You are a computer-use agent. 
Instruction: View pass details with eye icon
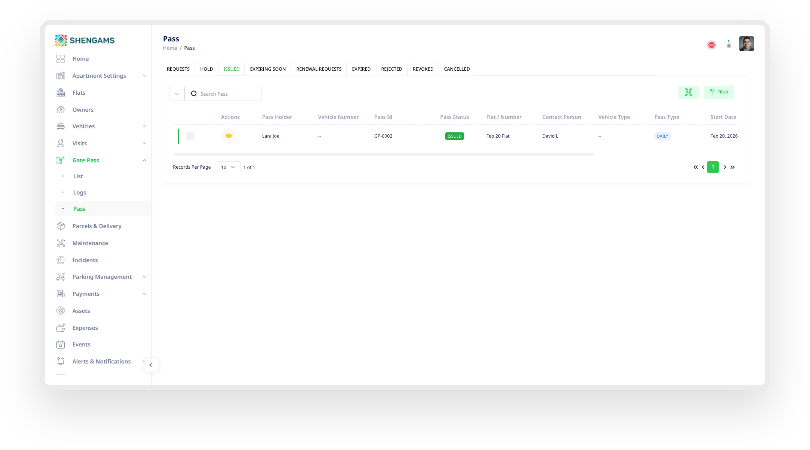click(x=228, y=136)
